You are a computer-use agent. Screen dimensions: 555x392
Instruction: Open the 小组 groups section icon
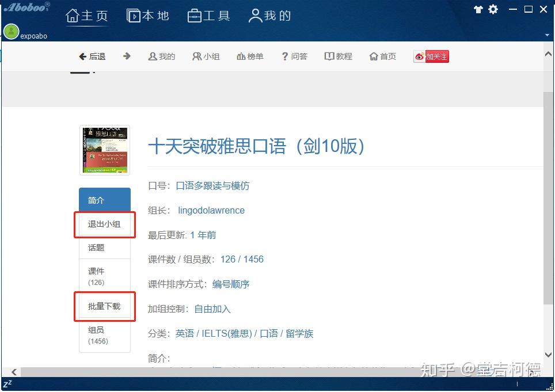(196, 56)
